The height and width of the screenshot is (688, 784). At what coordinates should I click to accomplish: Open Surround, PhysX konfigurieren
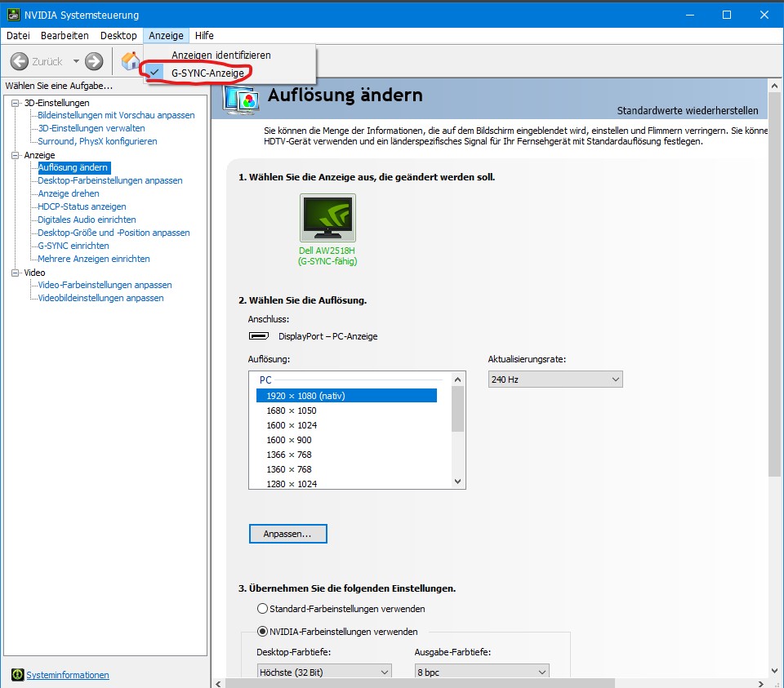(x=97, y=141)
